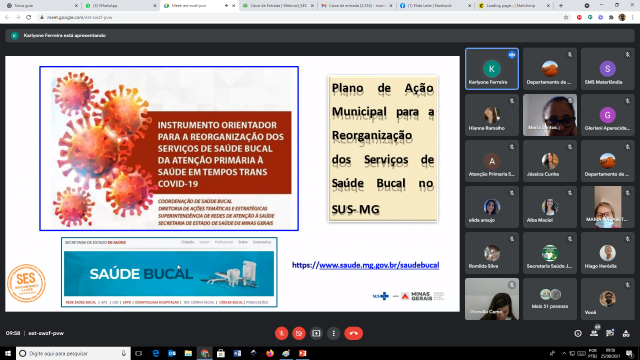The width and height of the screenshot is (640, 360).
Task: Click the 'Digite aqui para pesquisar' search box
Action: [73, 353]
